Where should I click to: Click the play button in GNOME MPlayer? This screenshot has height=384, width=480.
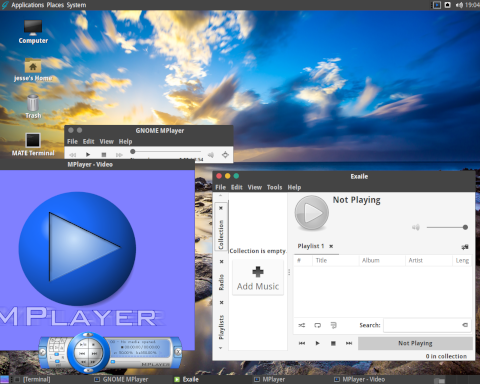click(x=88, y=155)
